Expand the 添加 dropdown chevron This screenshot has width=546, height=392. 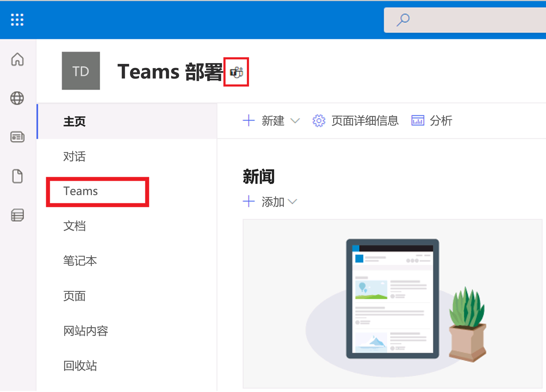coord(292,202)
